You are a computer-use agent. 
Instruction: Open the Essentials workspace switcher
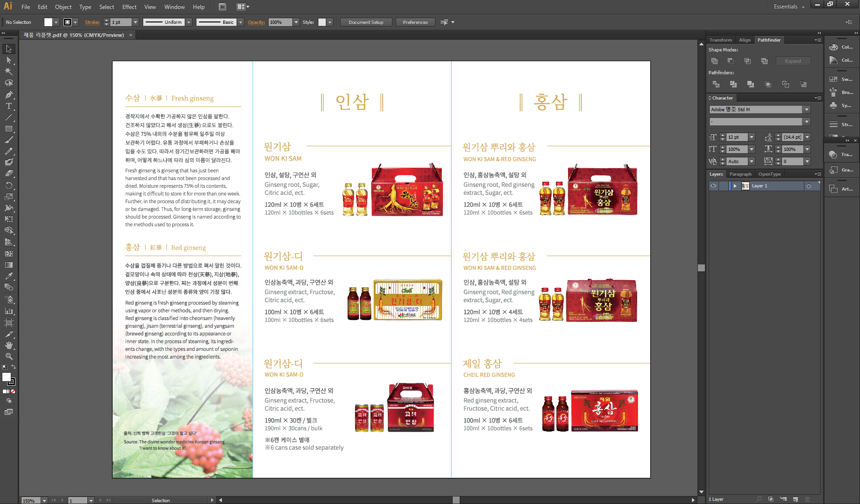point(789,7)
